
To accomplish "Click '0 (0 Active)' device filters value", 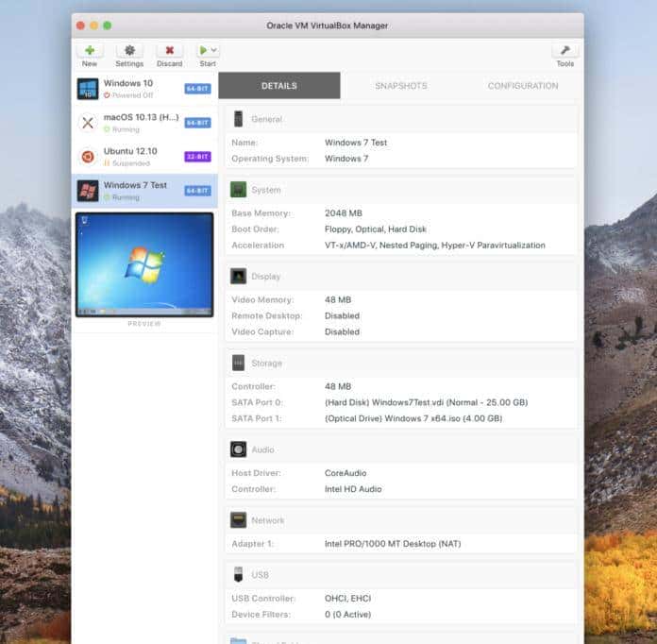I will pyautogui.click(x=347, y=614).
